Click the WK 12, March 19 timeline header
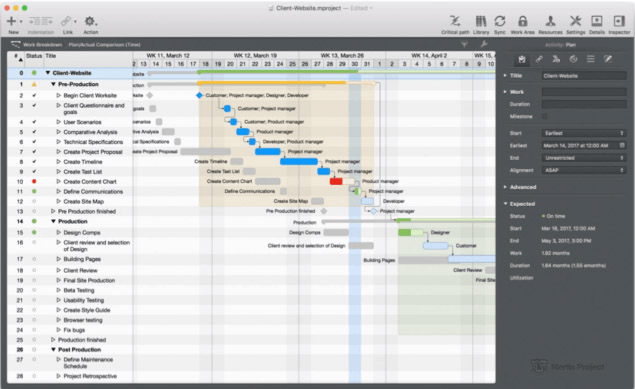 click(x=255, y=55)
